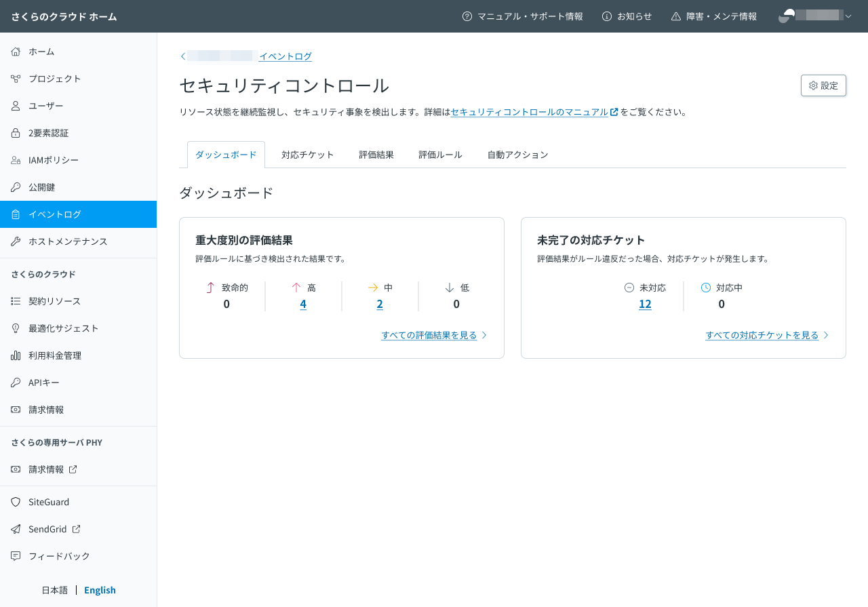The height and width of the screenshot is (607, 868).
Task: Open optimization suggest lightbulb icon
Action: click(16, 328)
